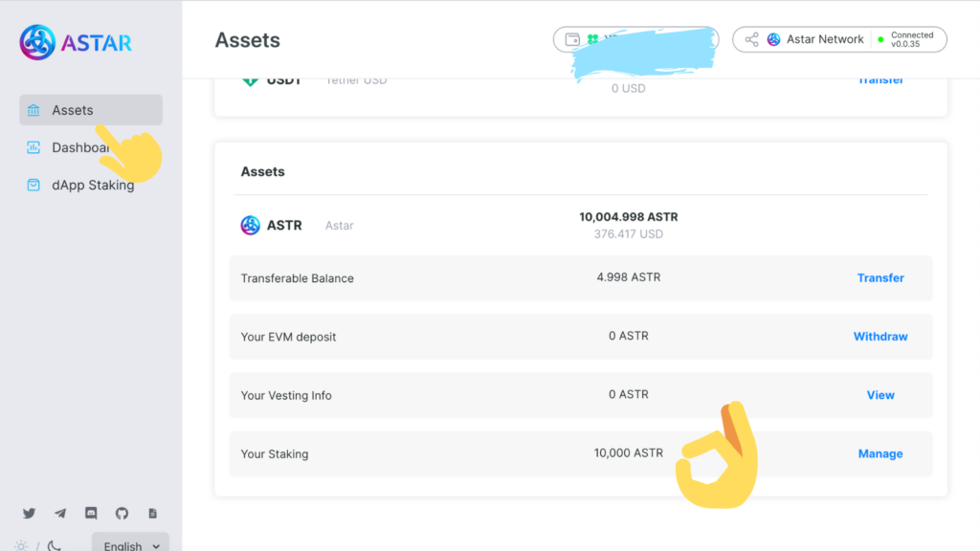Click the bag icon beside dApp Staking

click(x=33, y=185)
